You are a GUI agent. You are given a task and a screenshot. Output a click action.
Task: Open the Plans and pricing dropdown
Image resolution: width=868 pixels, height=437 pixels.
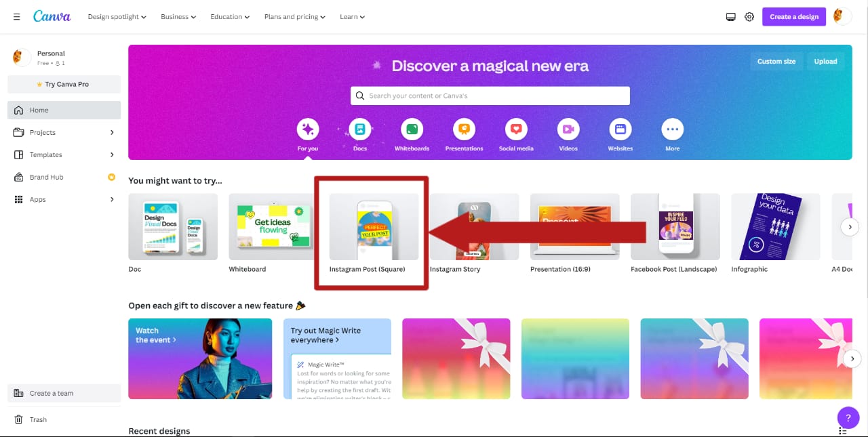click(295, 16)
